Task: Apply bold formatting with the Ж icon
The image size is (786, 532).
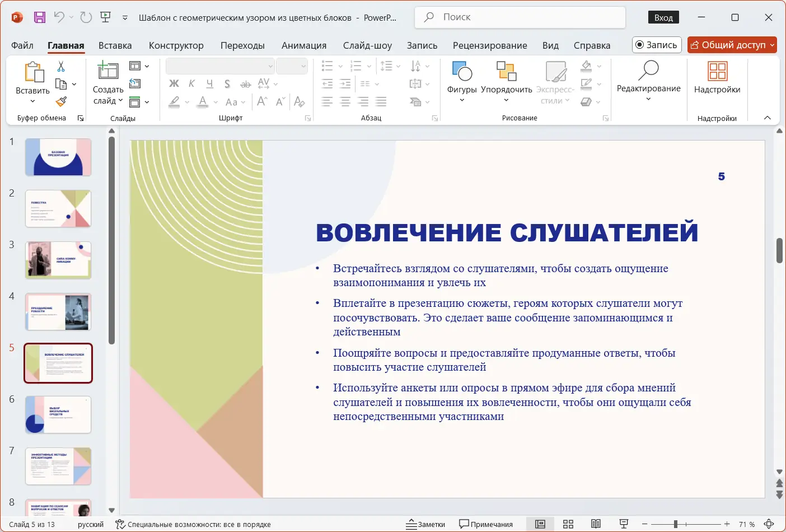Action: coord(174,83)
